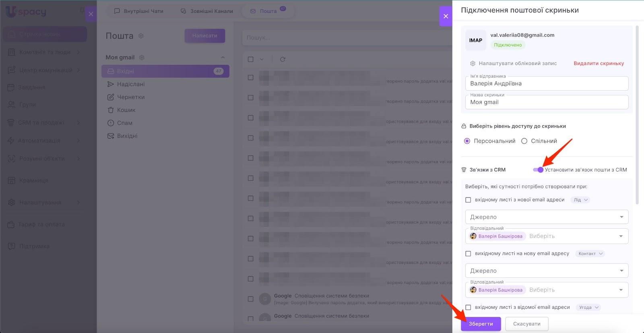Open the second Відповідальний field with Валерія Башкірова
Viewport: 644px width, 333px height.
coord(547,290)
